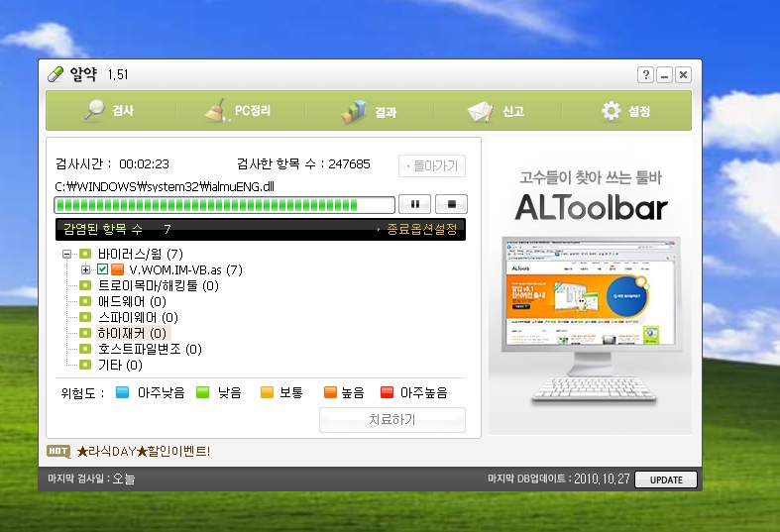Toggle the V.WOM.IM-VB.as checkbox
The height and width of the screenshot is (532, 780).
tap(102, 269)
